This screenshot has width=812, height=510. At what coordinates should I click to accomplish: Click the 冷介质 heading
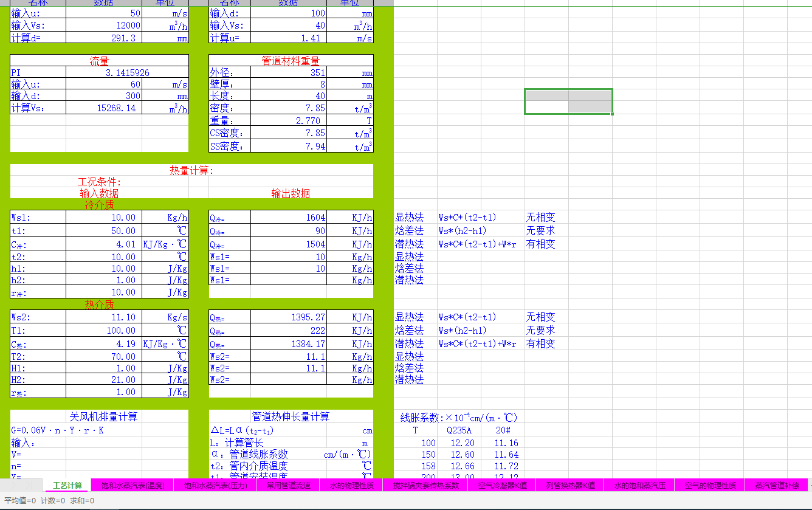click(99, 205)
